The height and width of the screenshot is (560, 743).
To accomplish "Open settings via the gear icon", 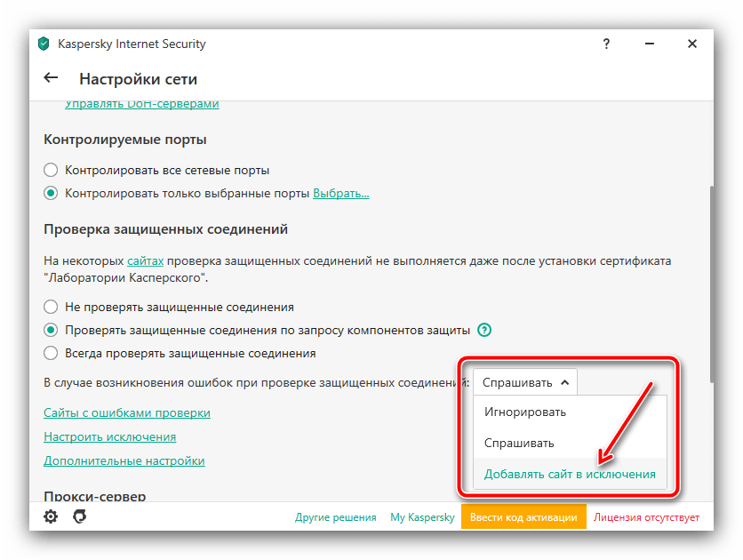I will (x=51, y=516).
